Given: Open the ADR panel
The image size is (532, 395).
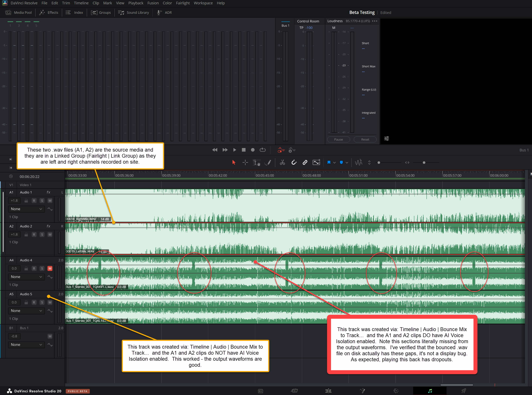Looking at the screenshot, I should click(x=164, y=12).
